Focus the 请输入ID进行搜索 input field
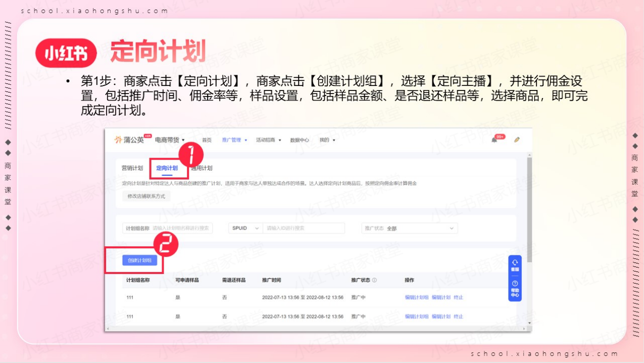 tap(304, 228)
